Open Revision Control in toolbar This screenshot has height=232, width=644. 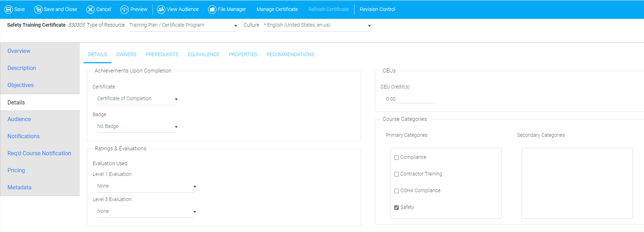click(x=377, y=10)
